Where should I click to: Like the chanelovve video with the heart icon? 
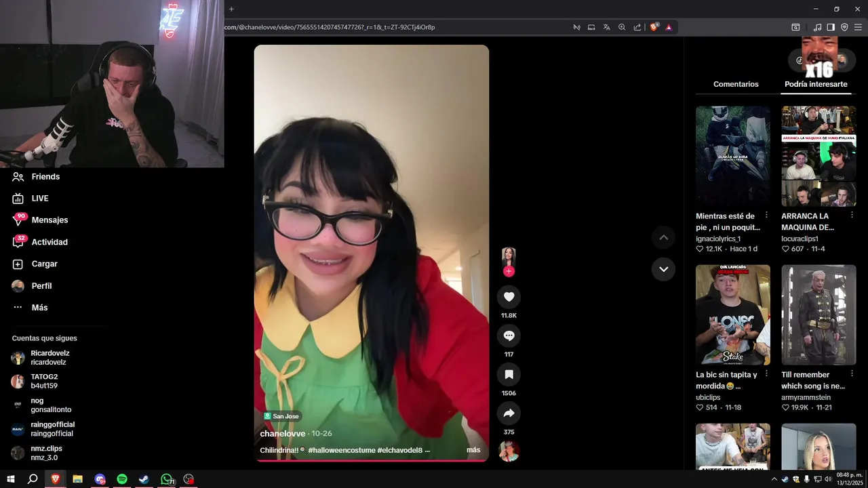509,297
